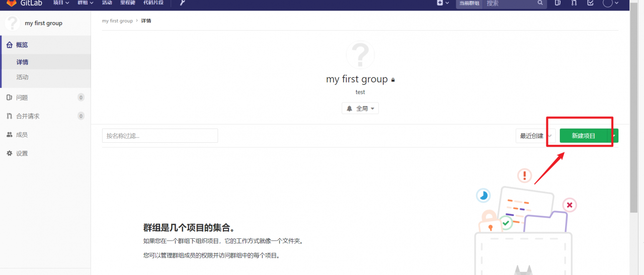Viewport: 644px width, 275px height.
Task: Open 设置 in the sidebar
Action: click(45, 153)
